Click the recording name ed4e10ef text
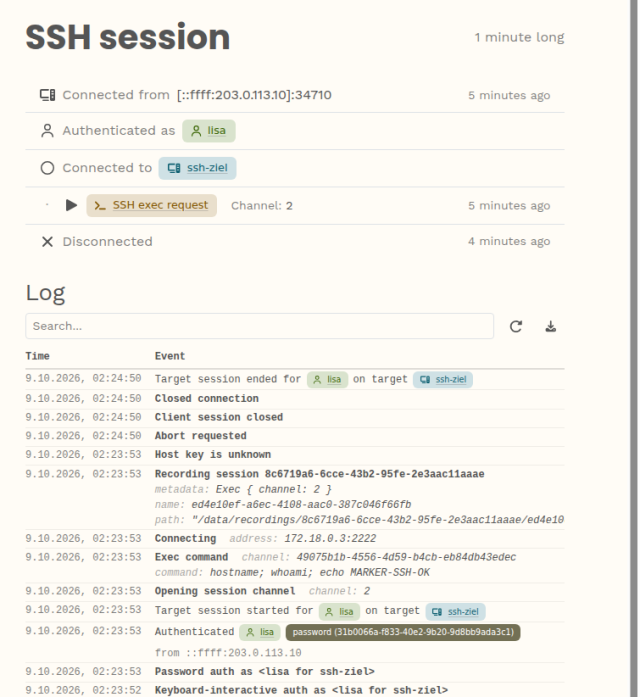Image resolution: width=640 pixels, height=697 pixels. pyautogui.click(x=283, y=505)
